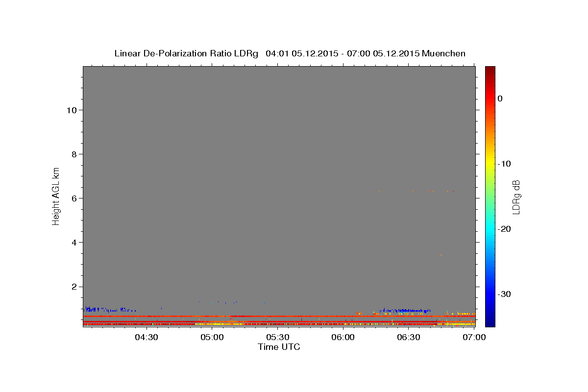Click the colorbar tick label '-30'
The height and width of the screenshot is (392, 588).
(505, 294)
